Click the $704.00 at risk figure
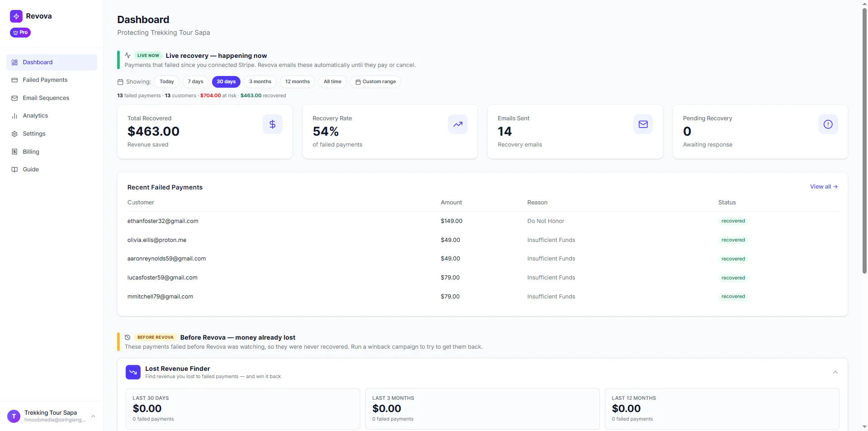 click(x=211, y=96)
